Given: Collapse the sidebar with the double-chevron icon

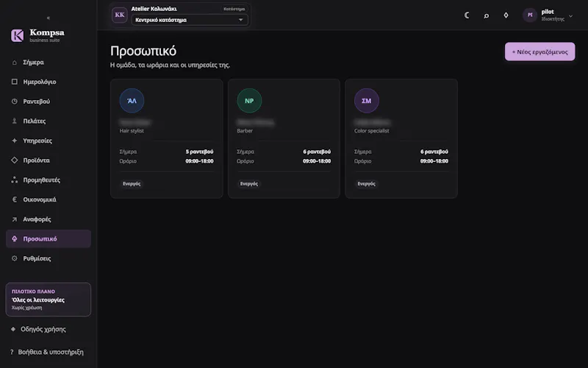Looking at the screenshot, I should point(49,18).
